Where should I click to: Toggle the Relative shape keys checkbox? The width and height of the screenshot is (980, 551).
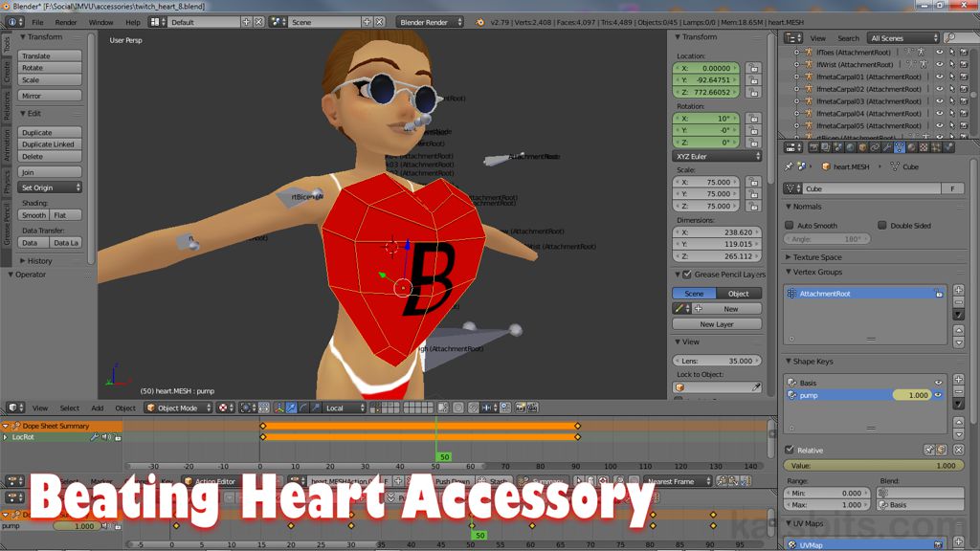point(790,450)
